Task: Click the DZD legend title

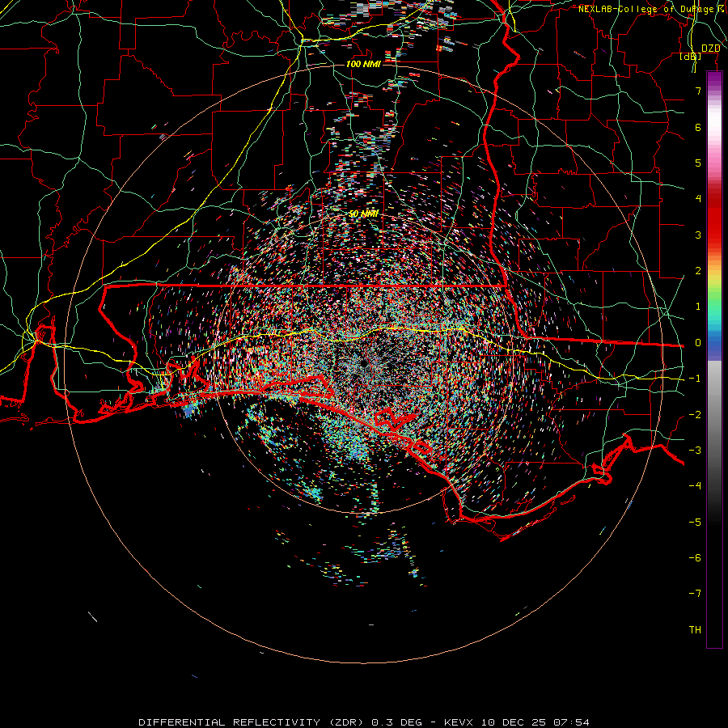Action: pyautogui.click(x=710, y=49)
